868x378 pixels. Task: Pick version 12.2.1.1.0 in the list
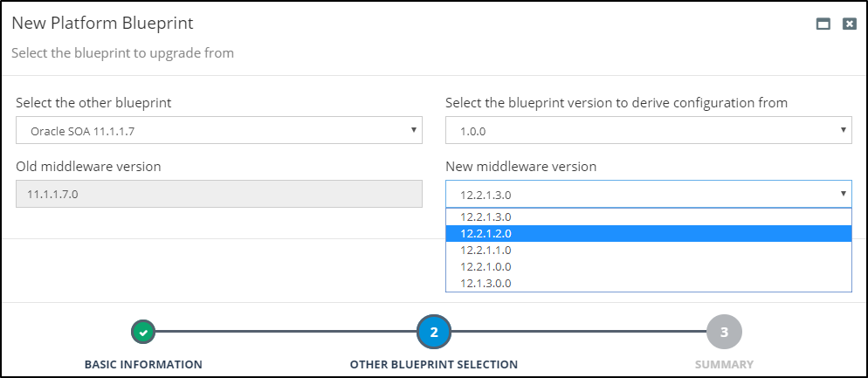click(486, 250)
